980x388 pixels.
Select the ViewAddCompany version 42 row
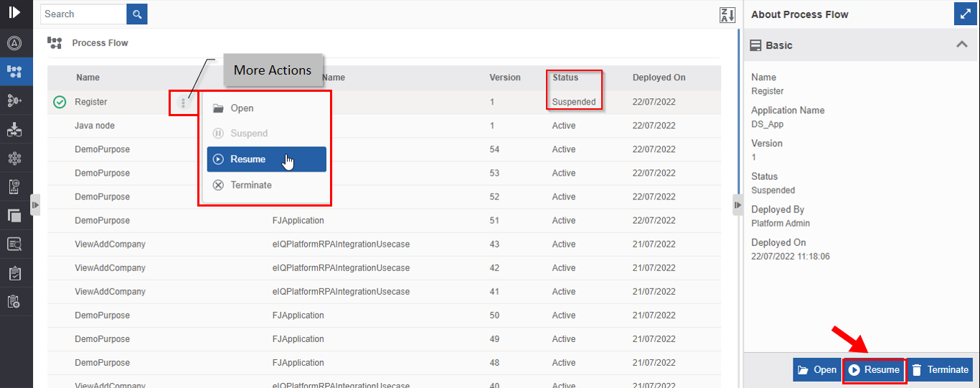384,268
